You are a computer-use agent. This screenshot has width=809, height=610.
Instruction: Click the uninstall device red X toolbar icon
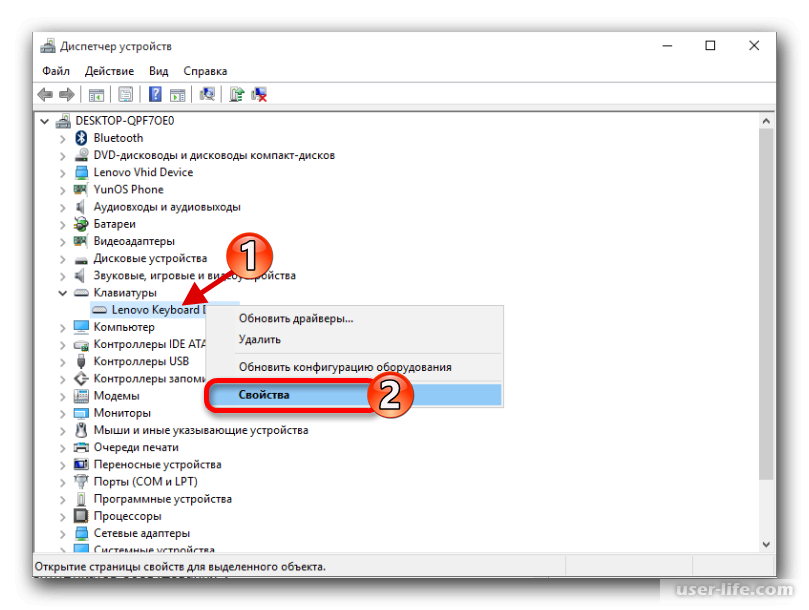(x=259, y=94)
